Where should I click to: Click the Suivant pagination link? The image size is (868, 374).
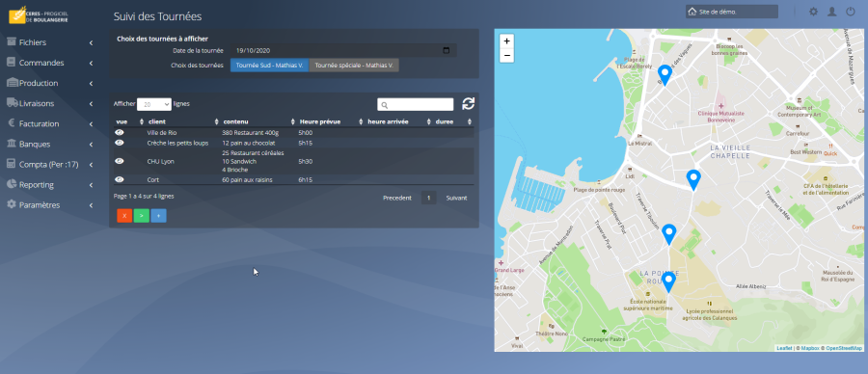pos(457,198)
